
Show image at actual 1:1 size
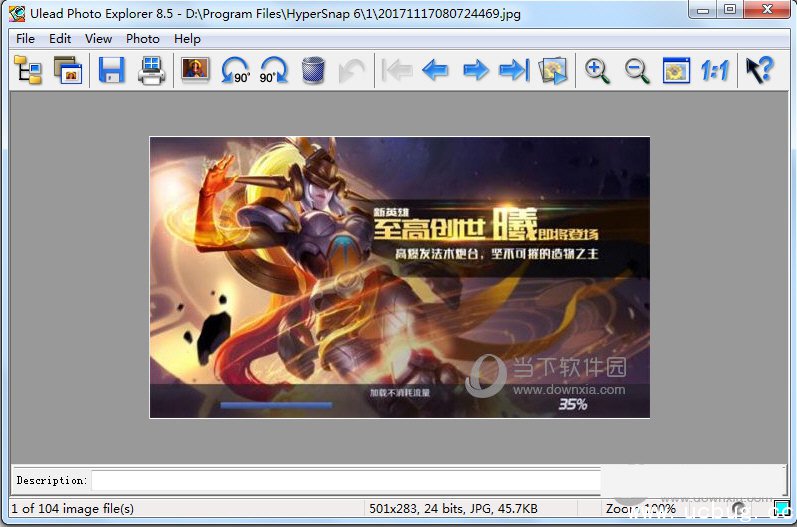coord(714,71)
